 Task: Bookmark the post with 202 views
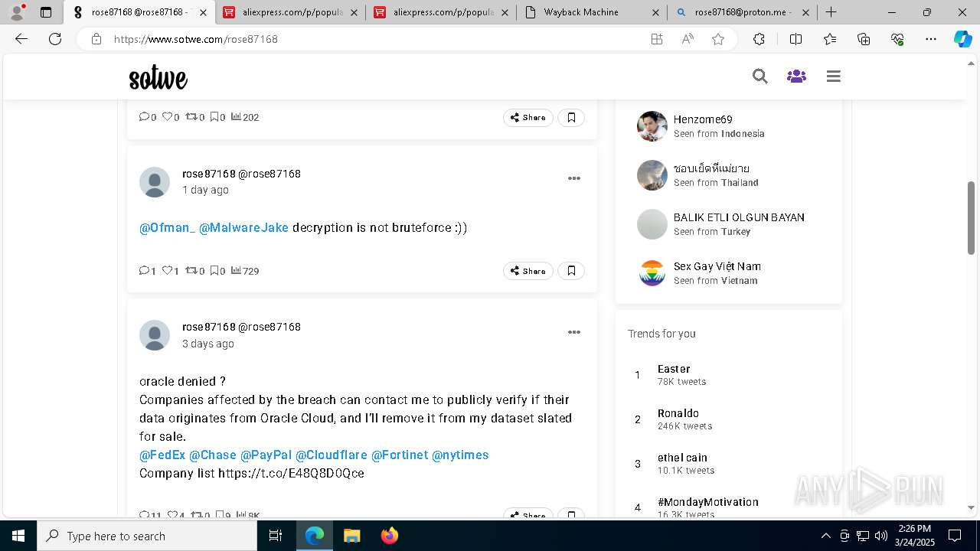tap(571, 117)
